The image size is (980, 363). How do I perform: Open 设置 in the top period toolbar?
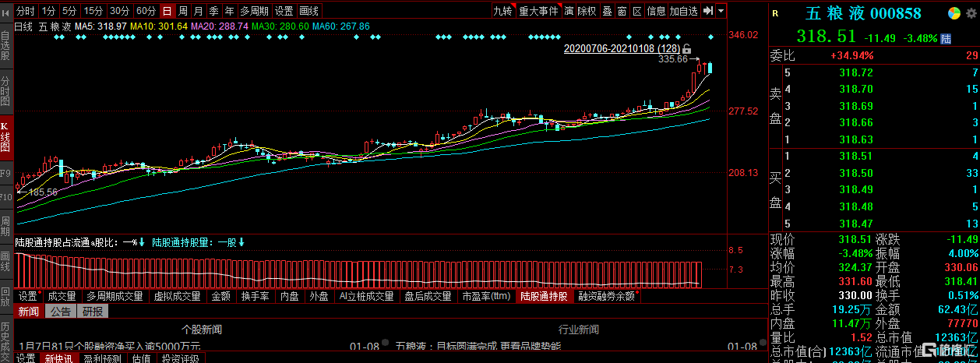(x=284, y=11)
